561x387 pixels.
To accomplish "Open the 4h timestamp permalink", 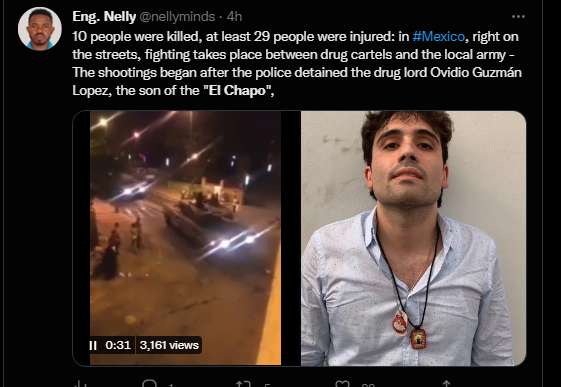I will [234, 16].
